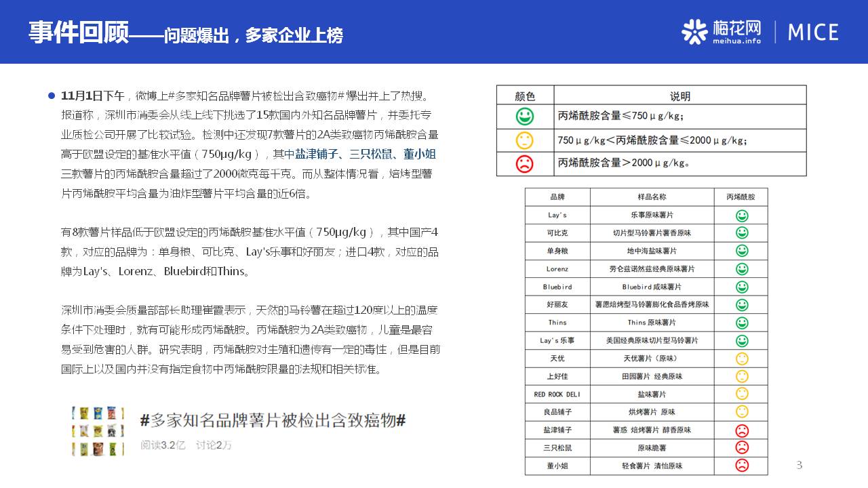
Task: Click the red sad face for 三只松鼠
Action: click(742, 447)
